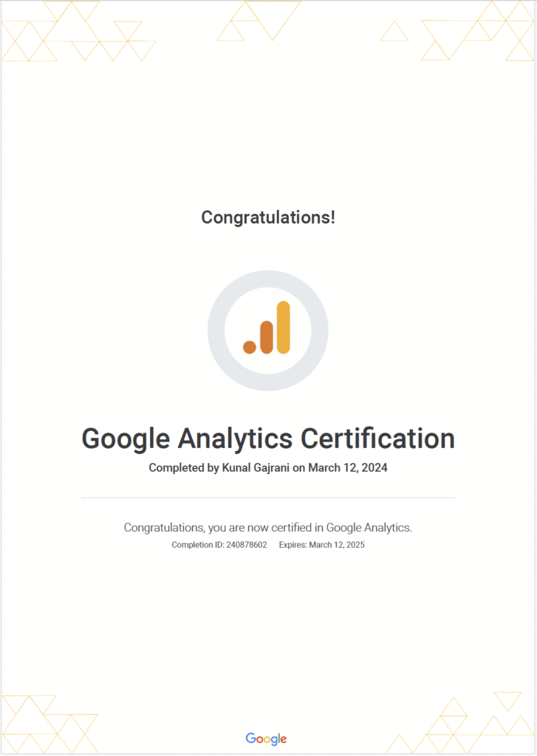Click the lone small triangle near the top-right pattern
The image size is (537, 756).
click(x=394, y=32)
